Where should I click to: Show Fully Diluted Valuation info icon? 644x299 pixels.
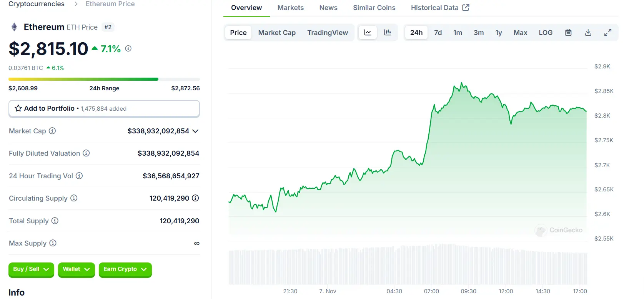(86, 153)
